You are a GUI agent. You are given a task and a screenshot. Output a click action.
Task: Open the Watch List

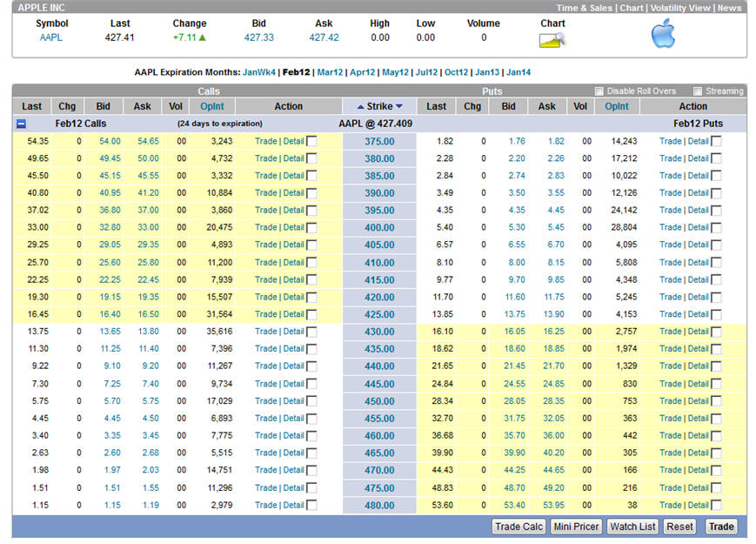coord(632,527)
